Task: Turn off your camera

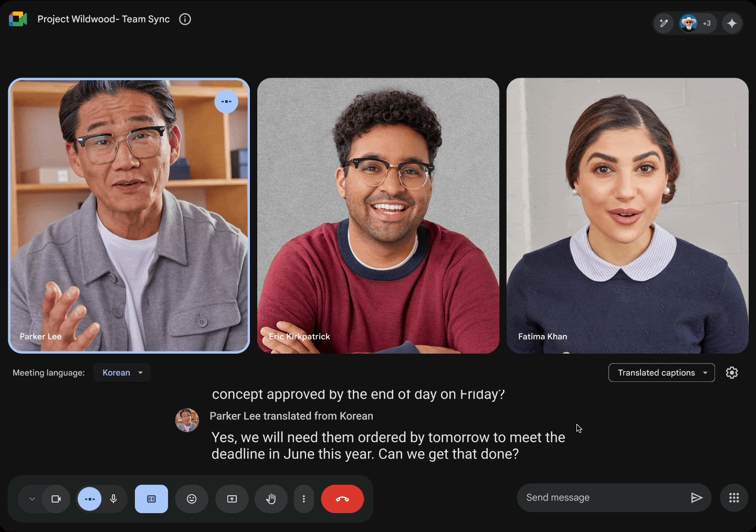Action: 56,499
